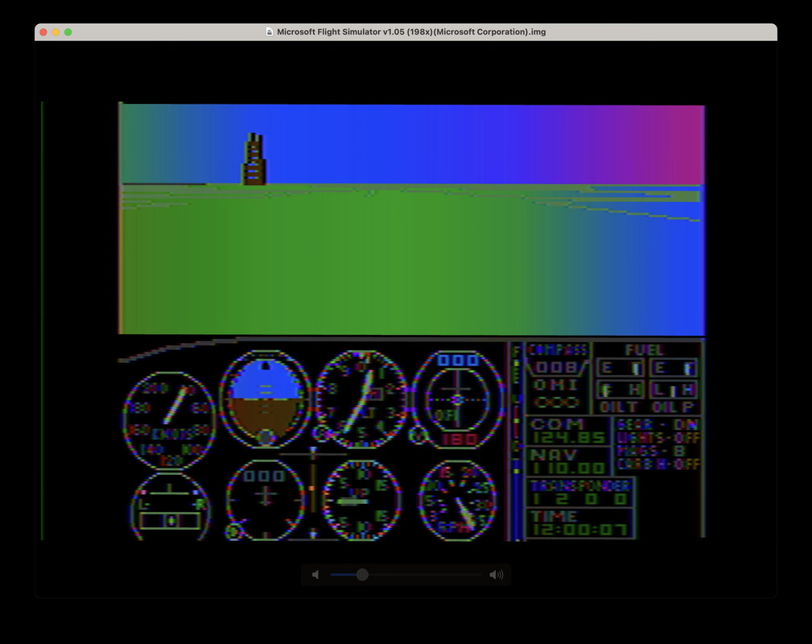Click the transponder code 1200

point(580,499)
